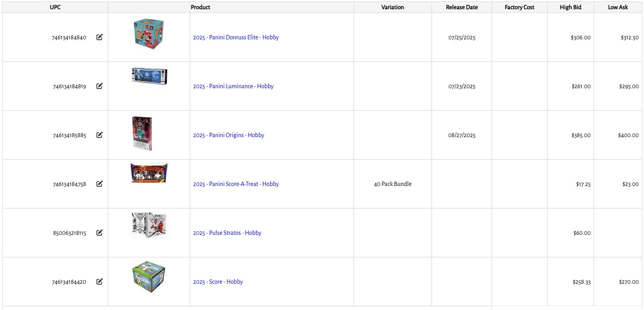Viewport: 644px width, 310px height.
Task: Select UPC 746134185885 text
Action: tap(69, 136)
